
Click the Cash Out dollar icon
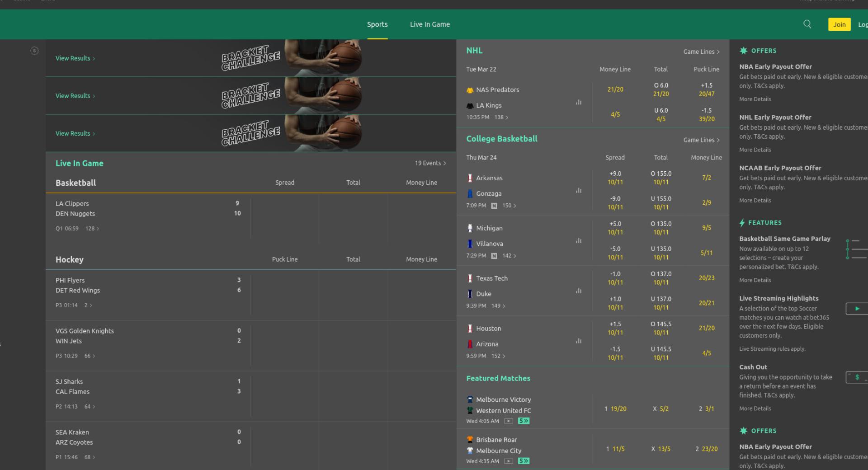(857, 377)
